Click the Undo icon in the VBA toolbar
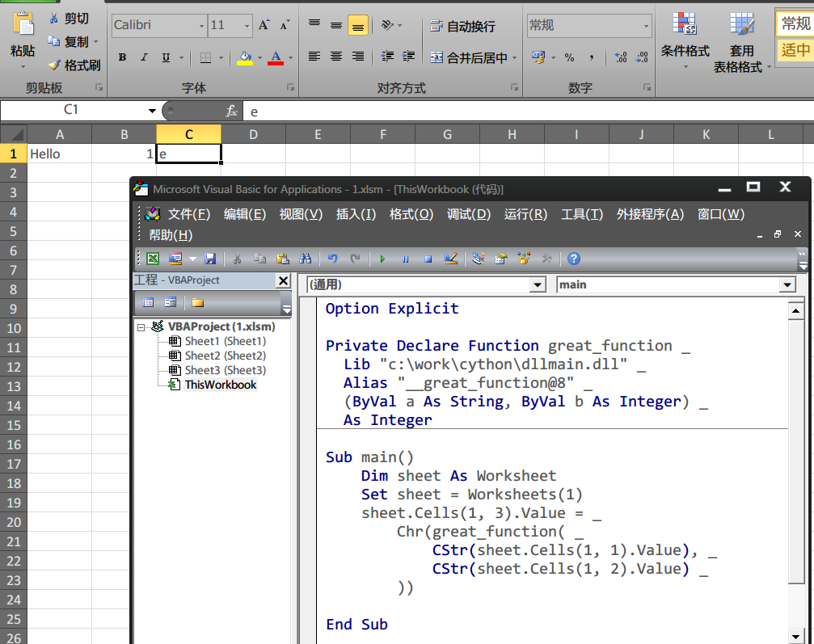The height and width of the screenshot is (644, 814). point(333,259)
